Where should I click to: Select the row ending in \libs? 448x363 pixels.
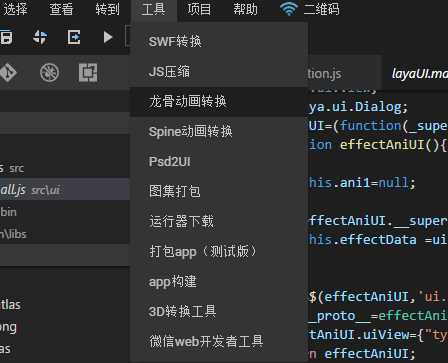click(65, 234)
